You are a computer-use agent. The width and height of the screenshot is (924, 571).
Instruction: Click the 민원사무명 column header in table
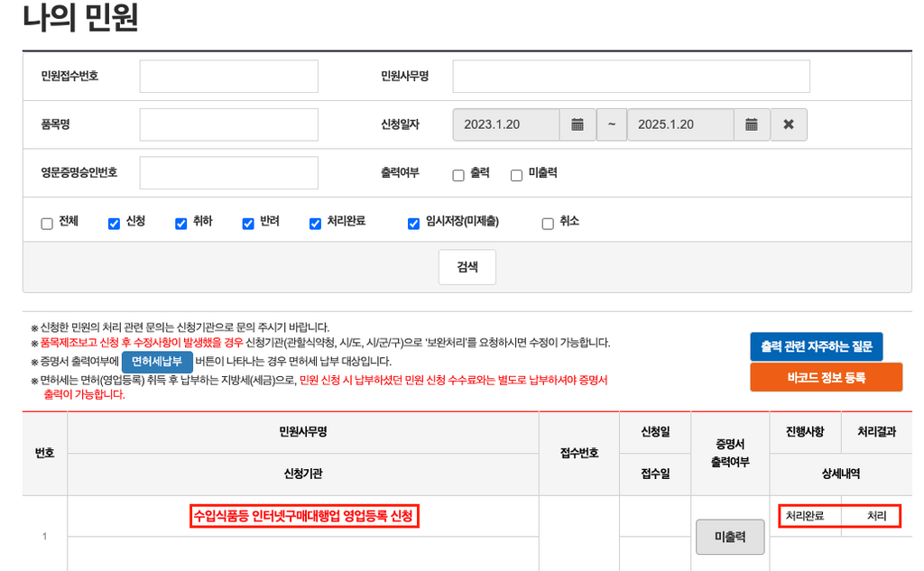[303, 432]
